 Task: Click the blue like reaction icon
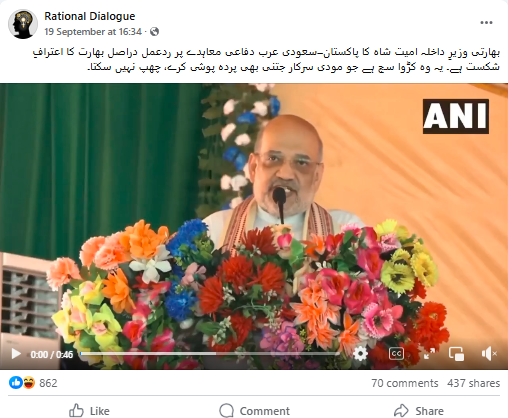15,383
